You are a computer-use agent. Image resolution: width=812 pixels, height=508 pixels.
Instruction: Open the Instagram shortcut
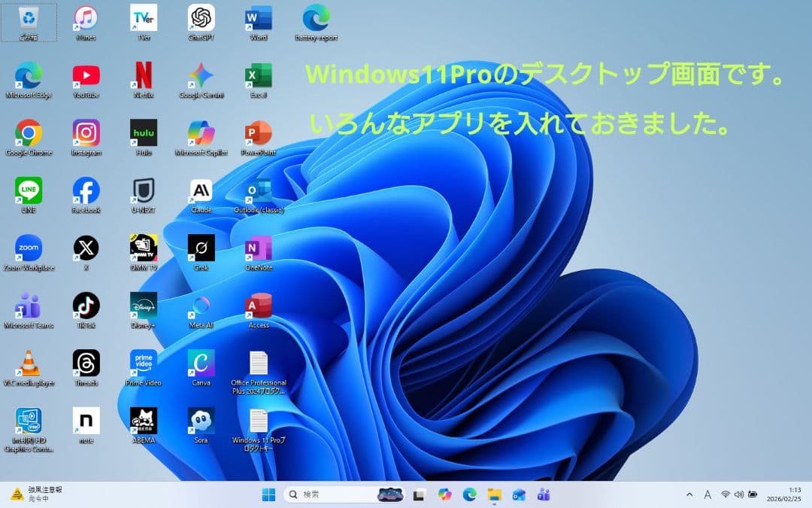(x=86, y=138)
